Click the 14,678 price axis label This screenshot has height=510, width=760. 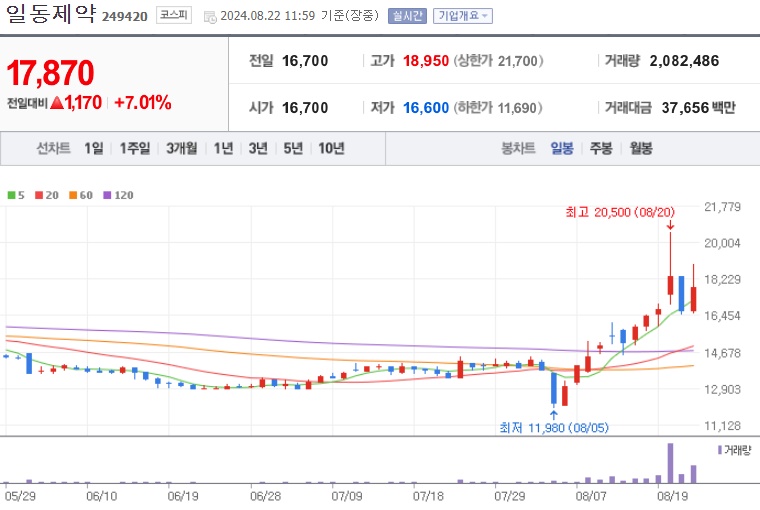pyautogui.click(x=722, y=353)
